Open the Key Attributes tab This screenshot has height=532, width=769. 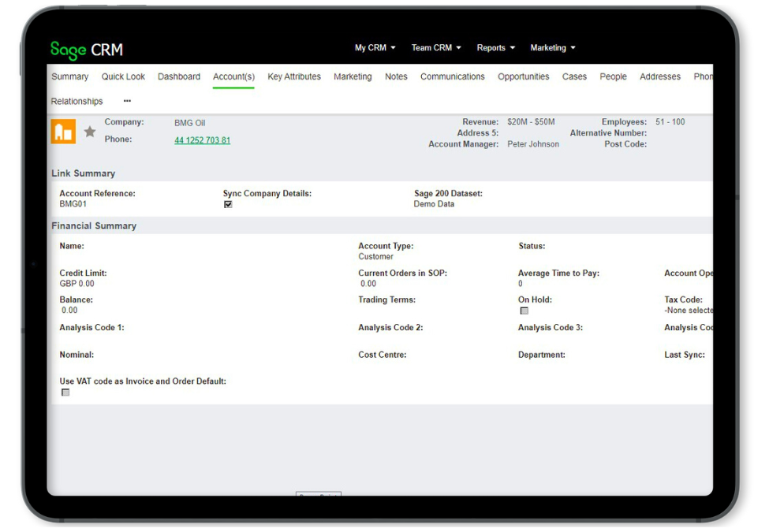coord(294,76)
